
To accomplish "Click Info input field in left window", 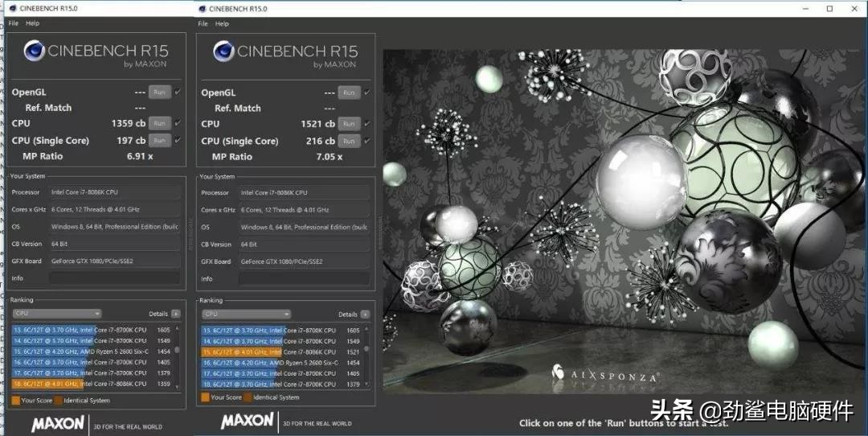I will (115, 278).
